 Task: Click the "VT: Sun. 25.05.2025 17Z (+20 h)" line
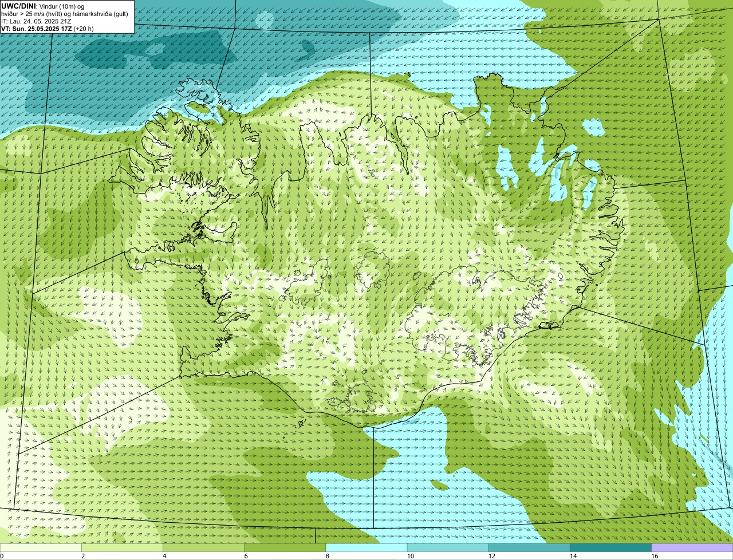tap(47, 28)
